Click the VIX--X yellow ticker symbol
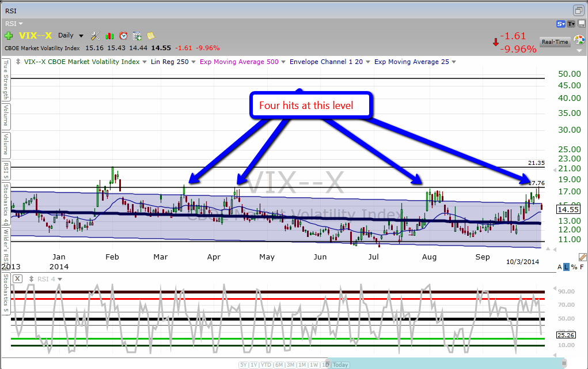This screenshot has width=588, height=369. (x=35, y=36)
